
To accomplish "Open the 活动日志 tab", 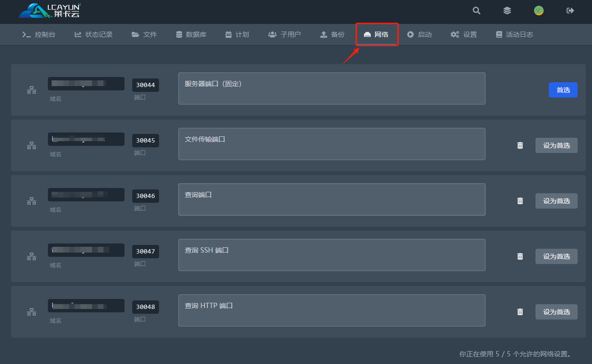I will 514,34.
